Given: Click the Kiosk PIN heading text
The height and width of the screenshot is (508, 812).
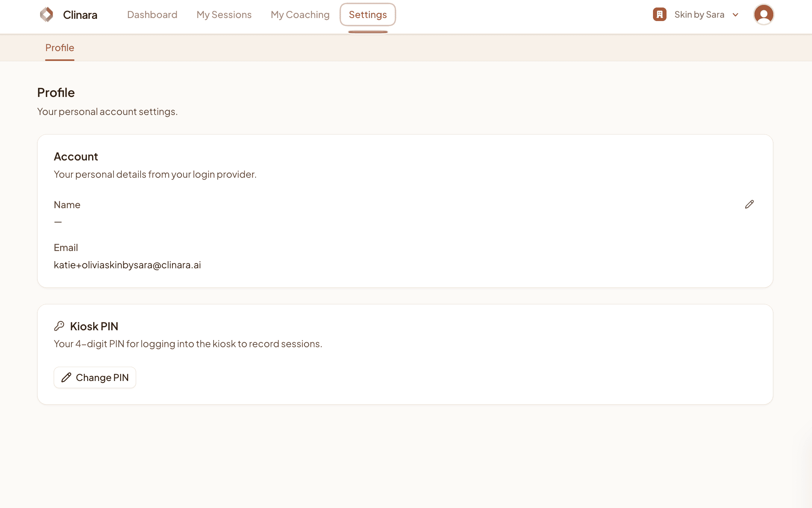Looking at the screenshot, I should [94, 326].
